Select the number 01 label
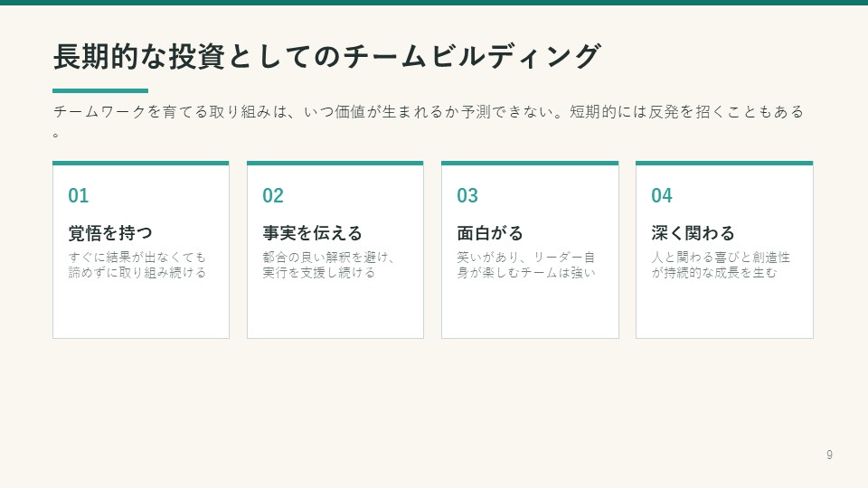Screen dimensions: 868x488 pyautogui.click(x=78, y=195)
